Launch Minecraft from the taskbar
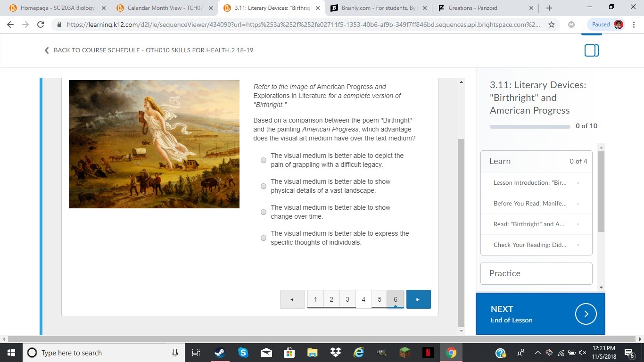The width and height of the screenshot is (644, 362). (405, 353)
